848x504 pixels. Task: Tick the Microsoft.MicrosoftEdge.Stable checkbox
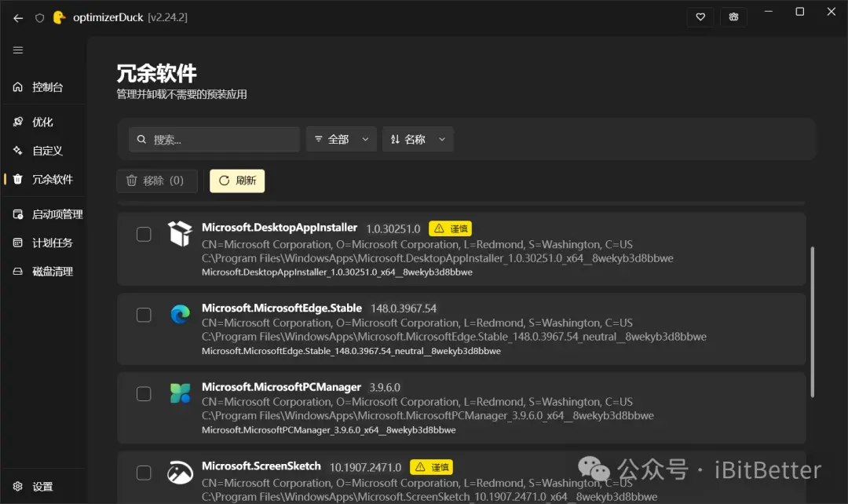pyautogui.click(x=144, y=315)
